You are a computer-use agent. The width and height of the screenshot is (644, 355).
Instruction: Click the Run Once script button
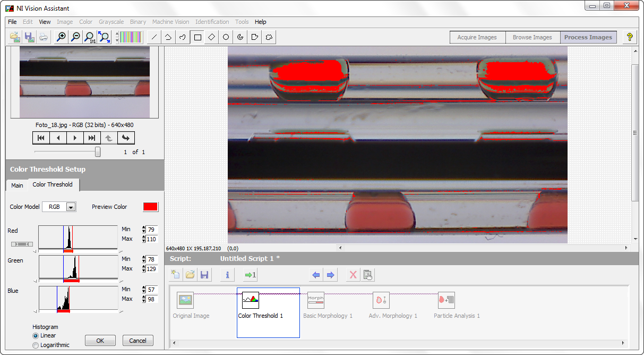click(x=250, y=275)
